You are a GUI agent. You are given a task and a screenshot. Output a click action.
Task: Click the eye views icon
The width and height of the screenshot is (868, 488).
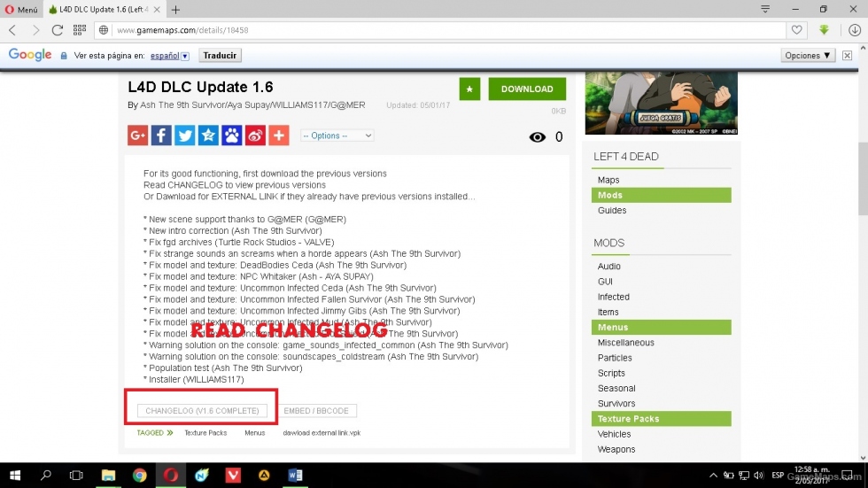pos(537,136)
